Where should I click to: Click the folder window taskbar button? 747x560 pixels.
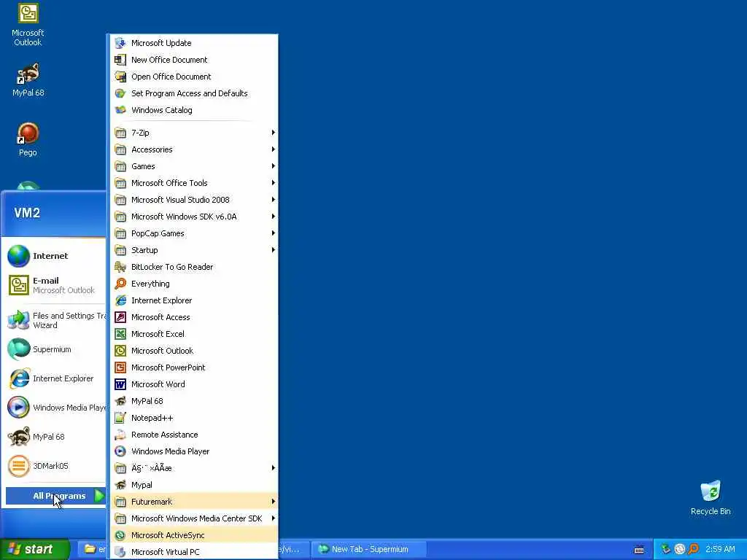click(x=93, y=549)
